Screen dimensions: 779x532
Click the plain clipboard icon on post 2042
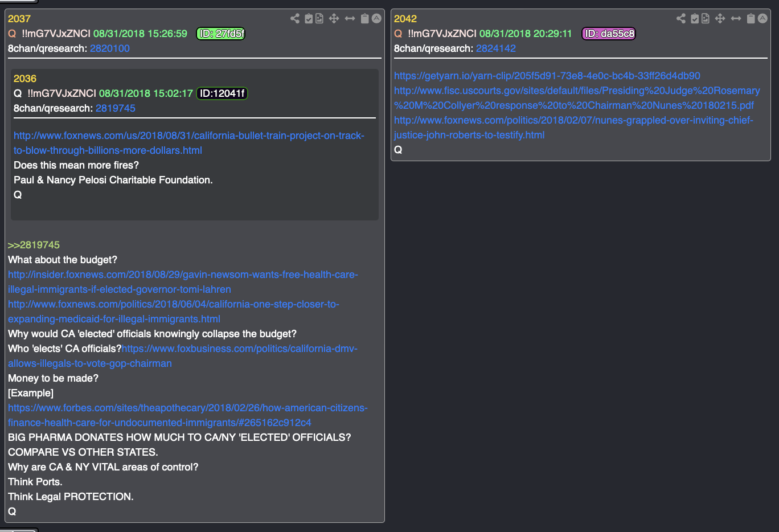(751, 18)
